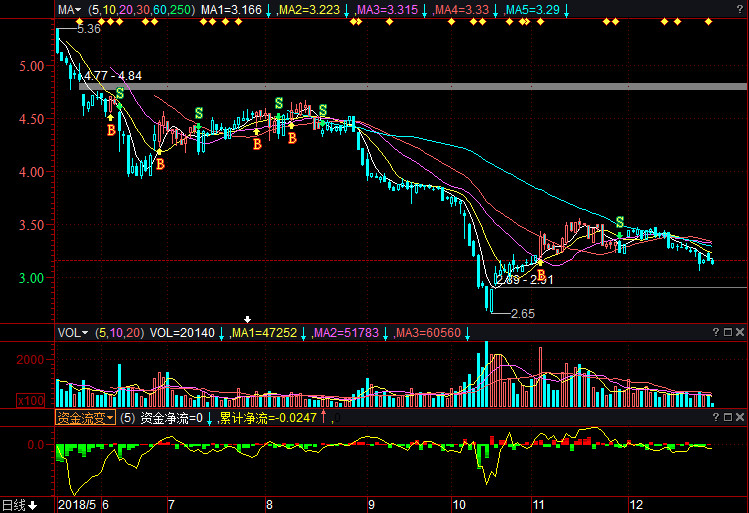Open the 日线 period selector
Screen dimensions: 749x513
click(19, 505)
